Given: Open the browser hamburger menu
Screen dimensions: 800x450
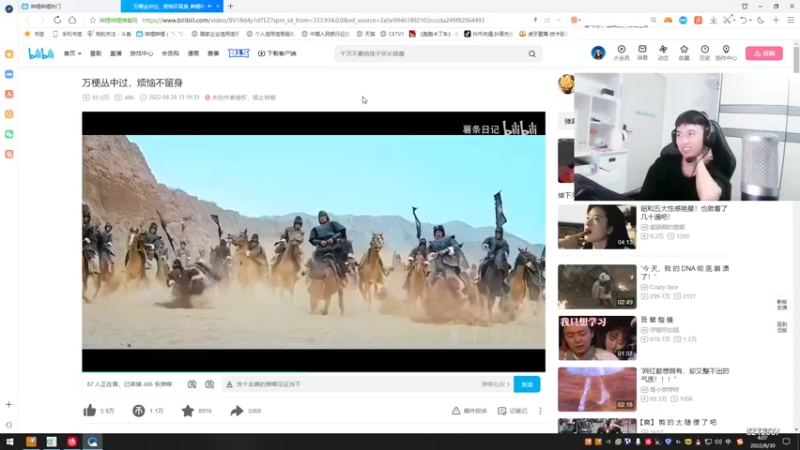Looking at the screenshot, I should coord(790,20).
